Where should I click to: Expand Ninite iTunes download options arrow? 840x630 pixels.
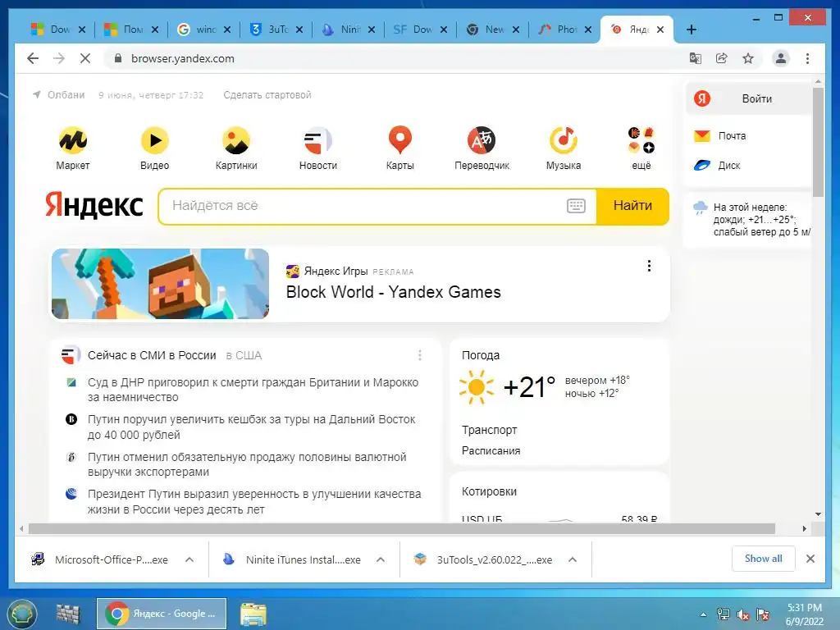pos(381,559)
